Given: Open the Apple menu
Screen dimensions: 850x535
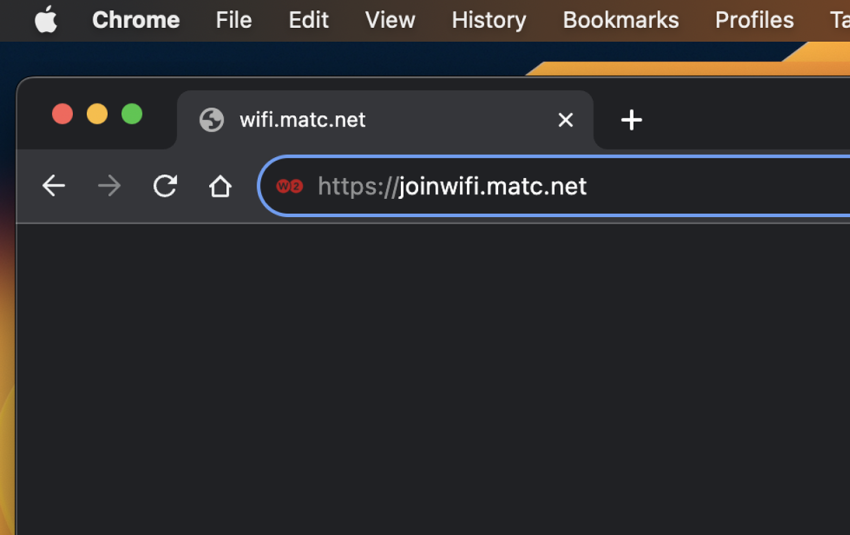Looking at the screenshot, I should (46, 20).
